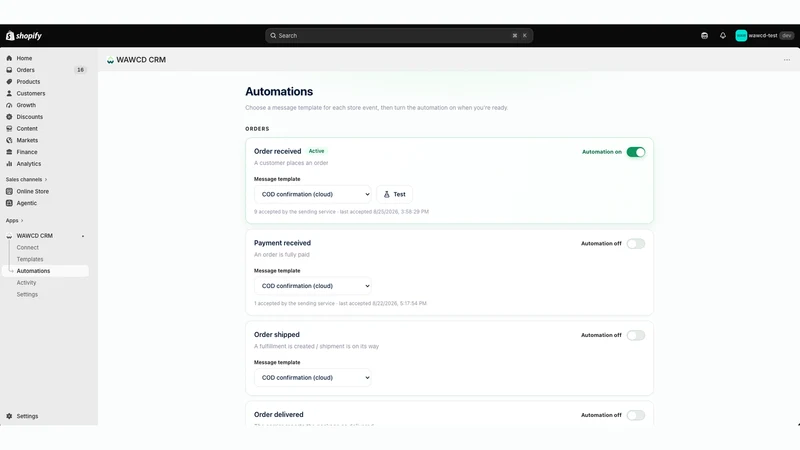
Task: Click the 'Payment received' card title
Action: [282, 243]
